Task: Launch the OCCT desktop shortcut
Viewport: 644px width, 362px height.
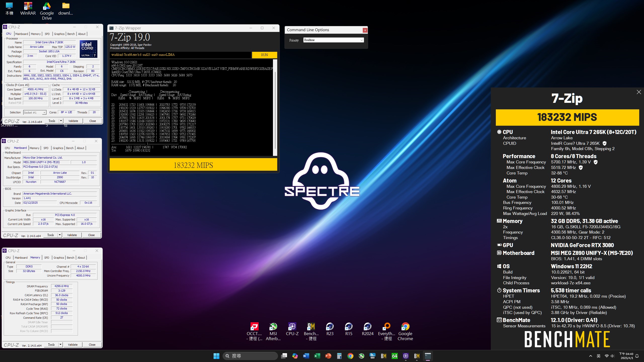Action: (x=254, y=332)
